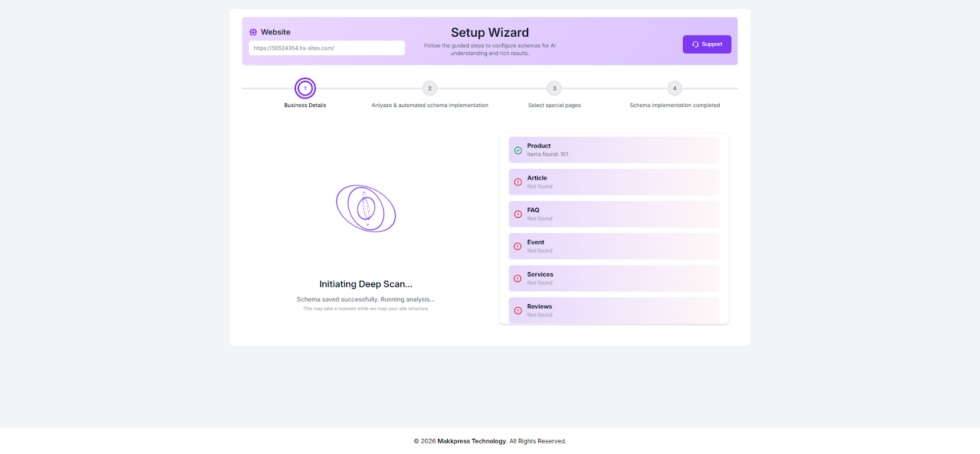The width and height of the screenshot is (980, 454).
Task: Click the red alert icon beside FAQ
Action: point(518,215)
